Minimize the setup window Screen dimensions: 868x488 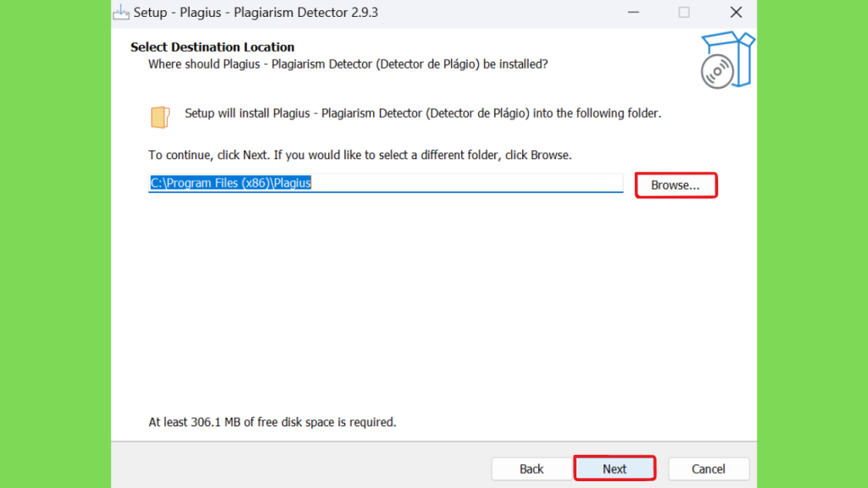[x=633, y=12]
